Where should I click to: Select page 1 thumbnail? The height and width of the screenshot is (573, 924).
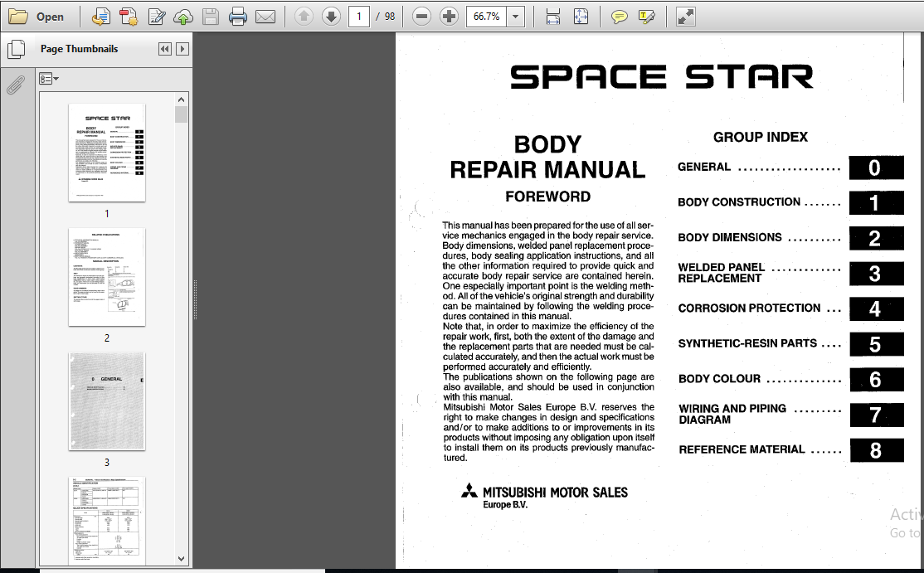(x=107, y=153)
